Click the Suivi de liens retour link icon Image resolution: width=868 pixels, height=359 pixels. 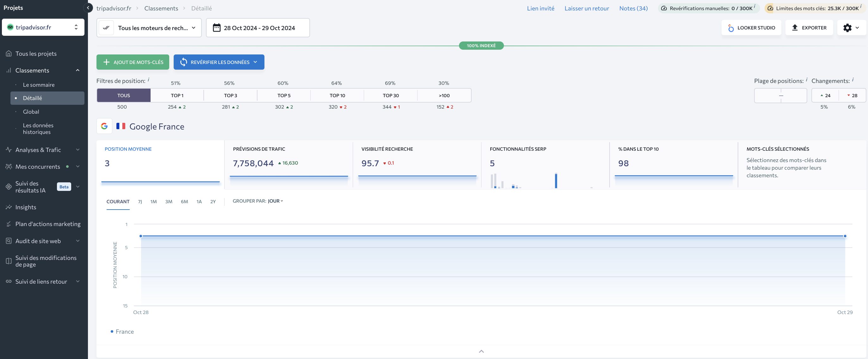[9, 281]
